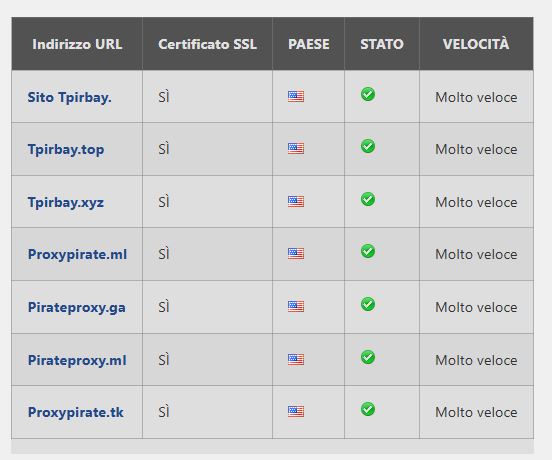Click the US flag in Proxypirate.ml row
This screenshot has height=460, width=552.
(x=296, y=253)
